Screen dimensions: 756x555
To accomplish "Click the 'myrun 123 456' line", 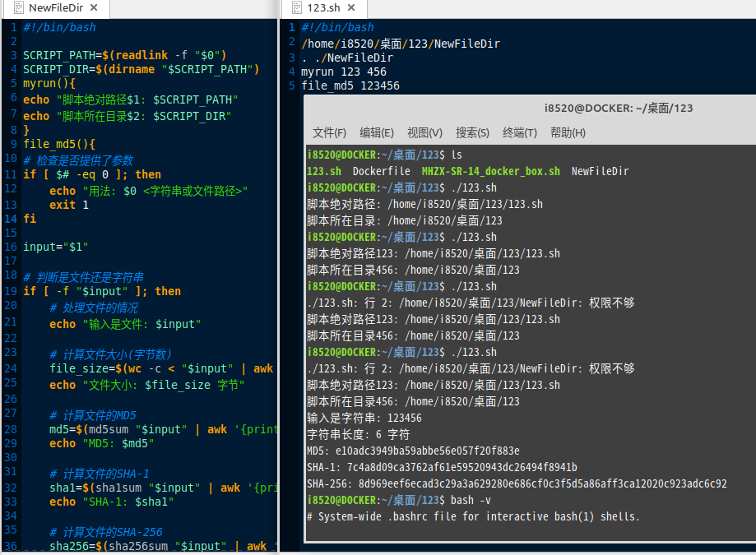I will pyautogui.click(x=344, y=72).
